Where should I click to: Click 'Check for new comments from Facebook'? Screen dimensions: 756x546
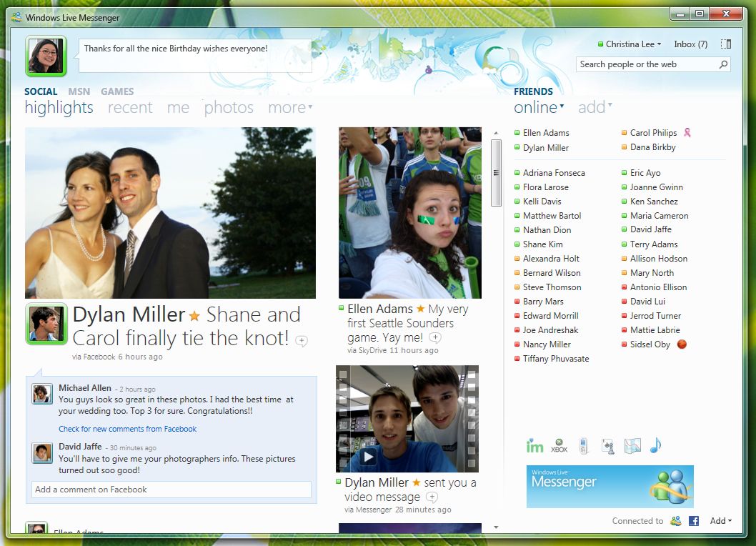(127, 429)
